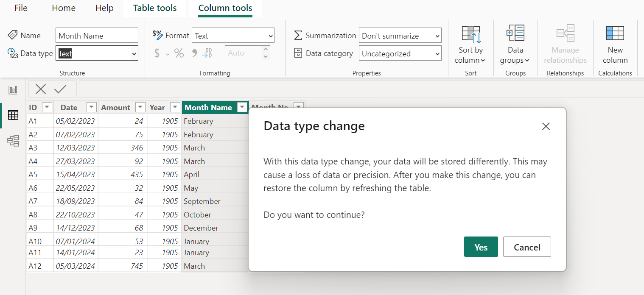Select the Month Name column header
The height and width of the screenshot is (295, 644).
(x=208, y=107)
